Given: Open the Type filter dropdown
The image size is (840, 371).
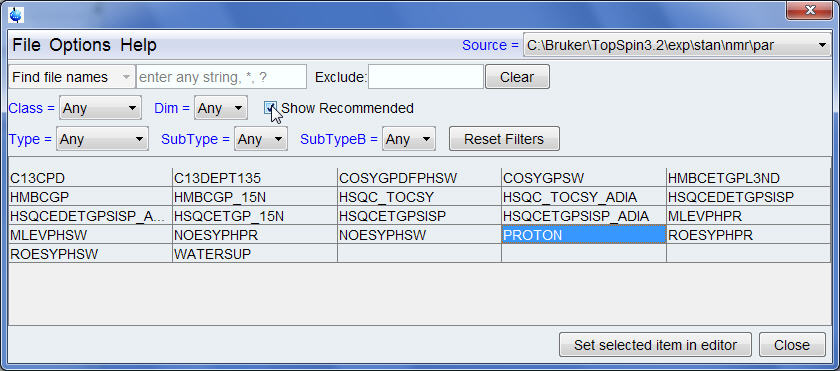Looking at the screenshot, I should point(102,139).
